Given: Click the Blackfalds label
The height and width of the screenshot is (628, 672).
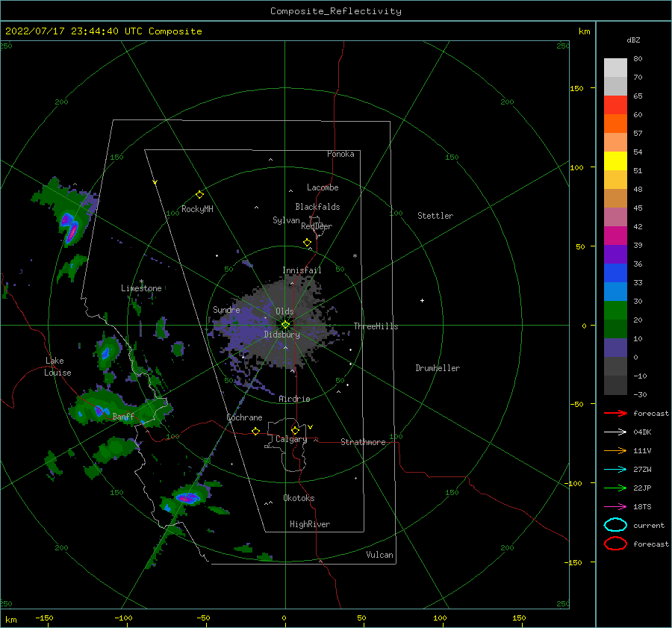Looking at the screenshot, I should click(x=317, y=207).
